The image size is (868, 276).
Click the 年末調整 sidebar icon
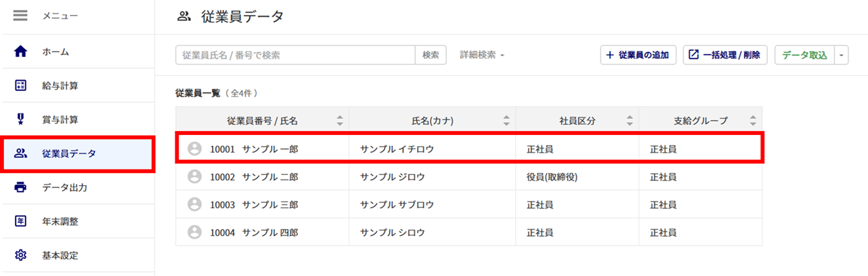[21, 221]
